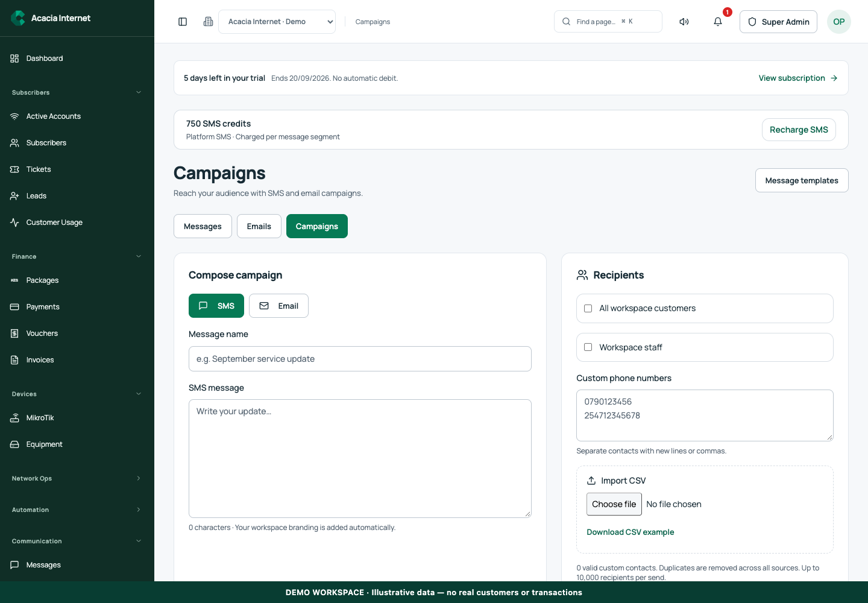Collapse the Devices sidebar section
The height and width of the screenshot is (603, 868).
(77, 394)
